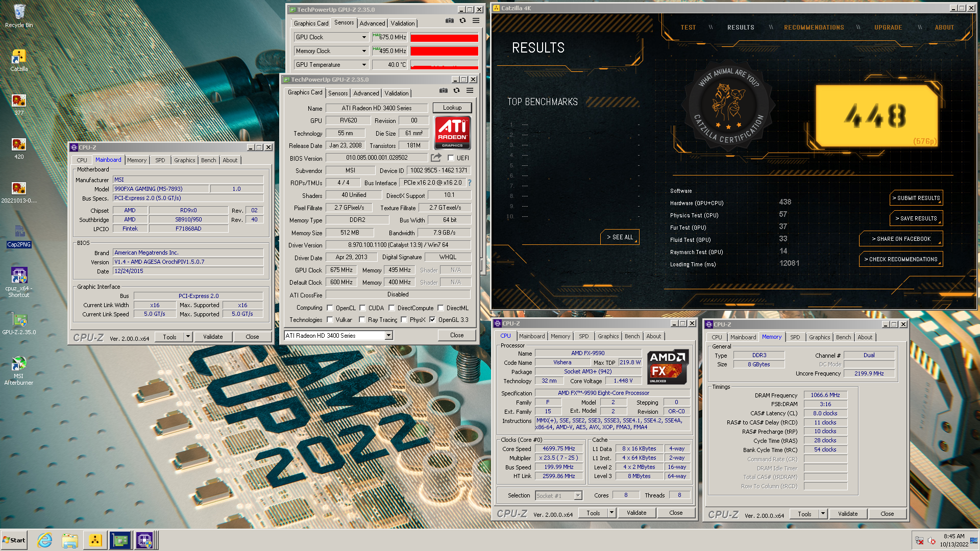This screenshot has width=980, height=551.
Task: Open the SPD tab in Mainboard CPU-Z
Action: point(160,160)
